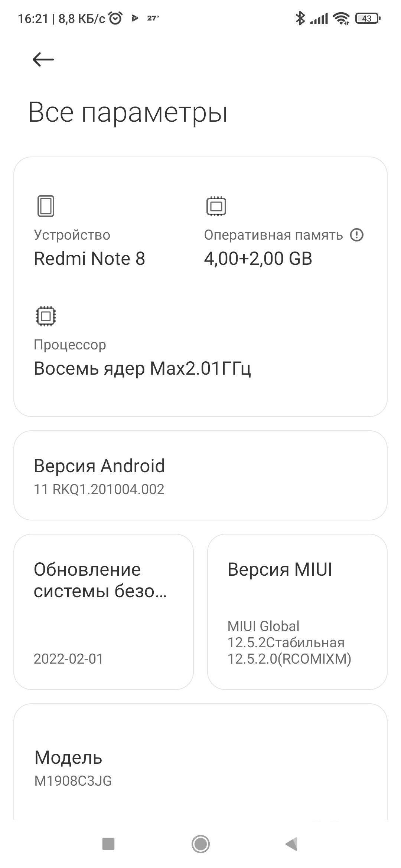Tap the RAM info exclamation icon
This screenshot has height=868, width=401.
357,235
